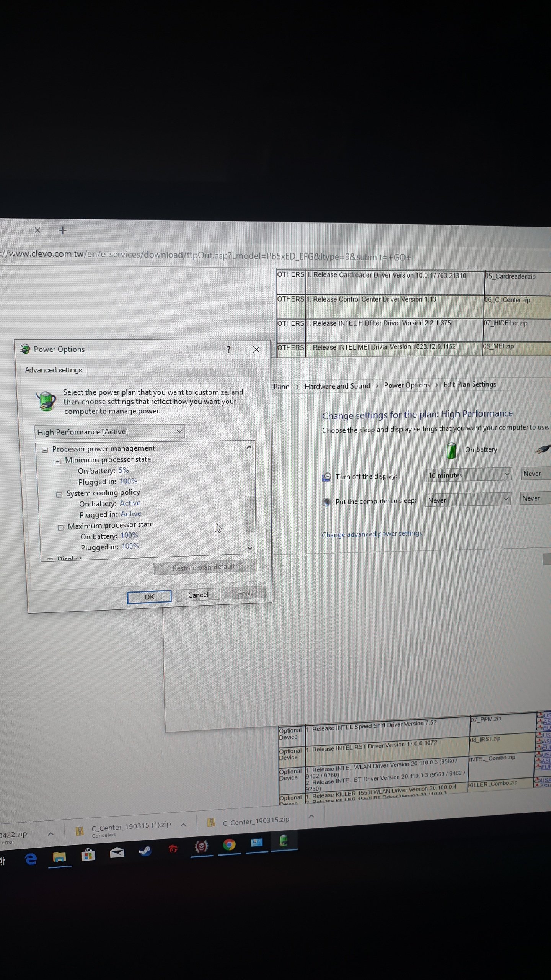Click the Edit Plan Settings breadcrumb
This screenshot has height=980, width=551.
[x=470, y=384]
